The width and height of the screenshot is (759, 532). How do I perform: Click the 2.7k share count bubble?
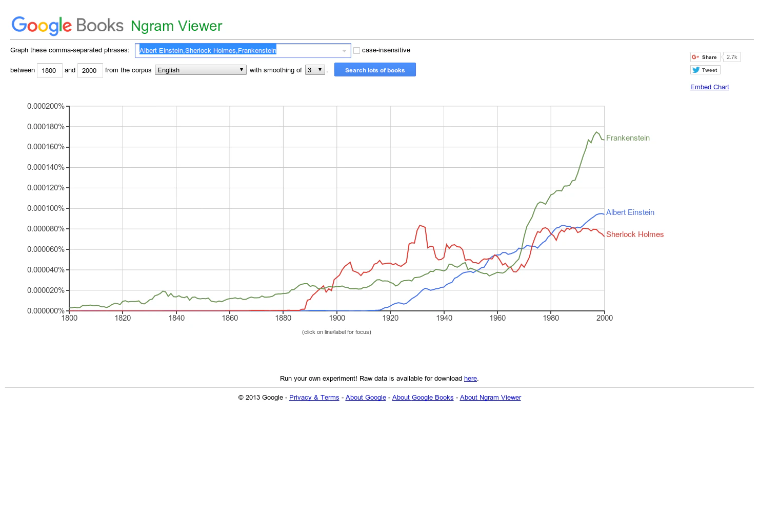tap(732, 57)
